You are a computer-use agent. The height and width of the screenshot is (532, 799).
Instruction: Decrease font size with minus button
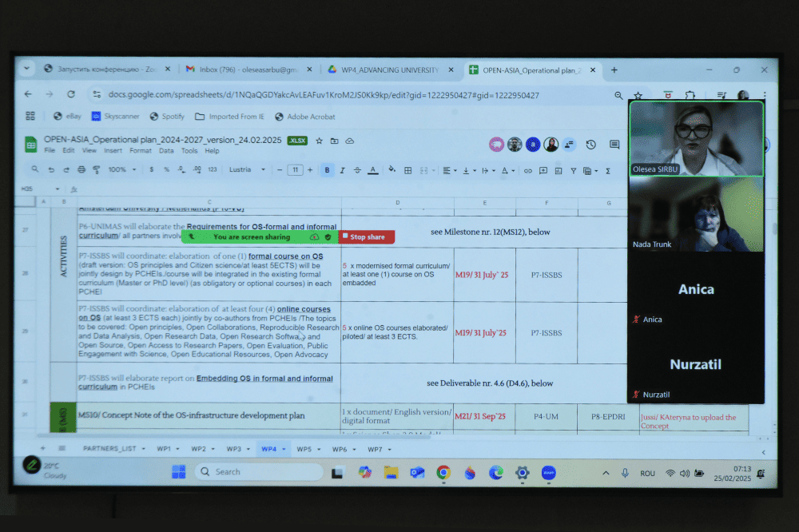click(x=280, y=170)
